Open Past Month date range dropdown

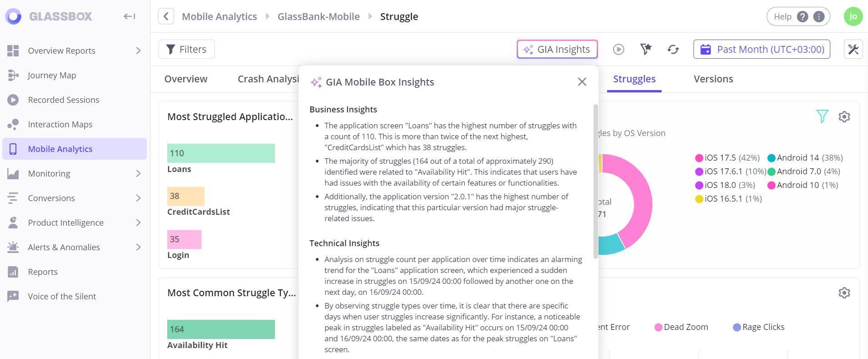click(x=762, y=49)
